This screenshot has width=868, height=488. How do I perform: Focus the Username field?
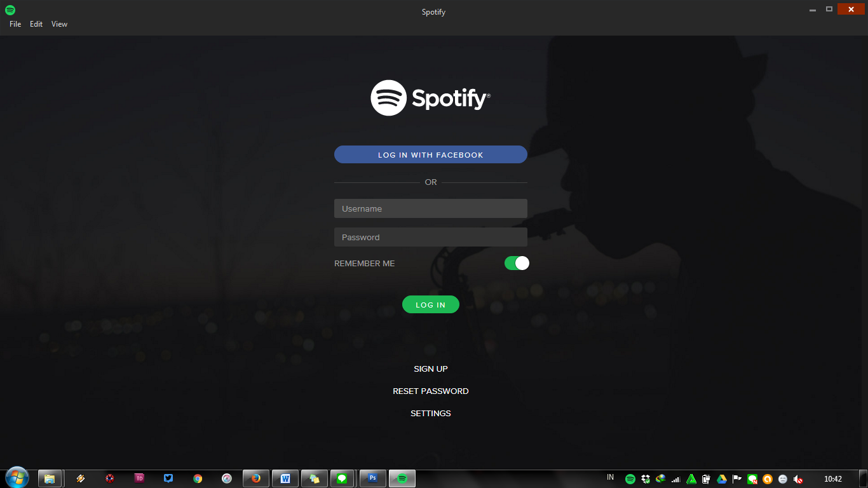coord(431,208)
